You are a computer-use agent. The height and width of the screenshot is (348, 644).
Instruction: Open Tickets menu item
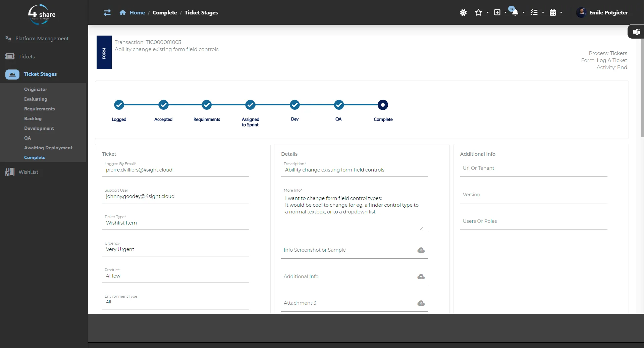(26, 56)
